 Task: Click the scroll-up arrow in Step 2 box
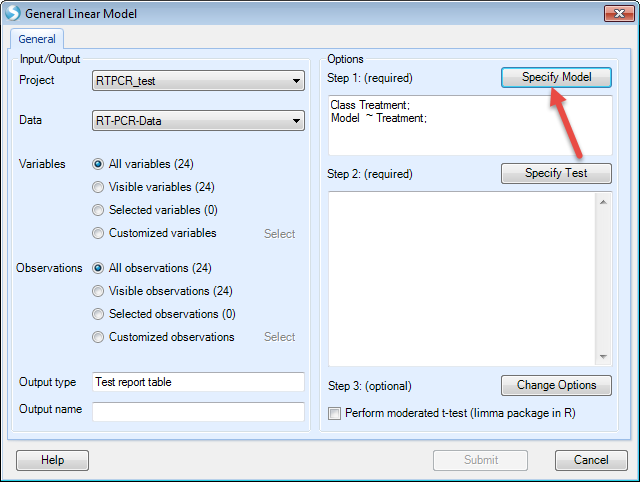pos(603,202)
